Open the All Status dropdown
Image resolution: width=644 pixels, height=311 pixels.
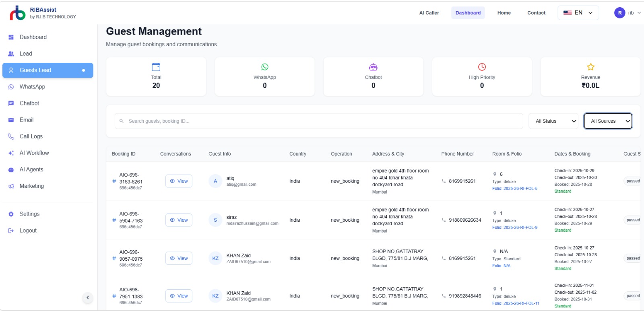pyautogui.click(x=553, y=121)
